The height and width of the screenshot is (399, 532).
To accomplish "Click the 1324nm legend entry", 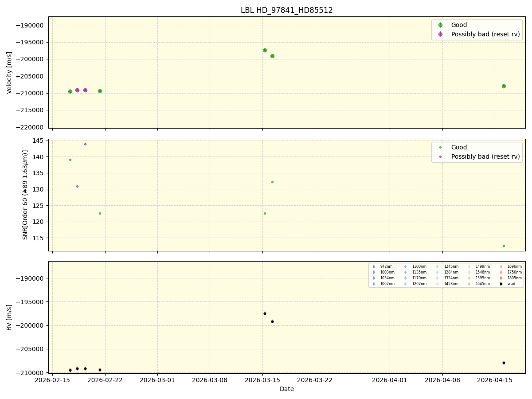I will 447,278.
